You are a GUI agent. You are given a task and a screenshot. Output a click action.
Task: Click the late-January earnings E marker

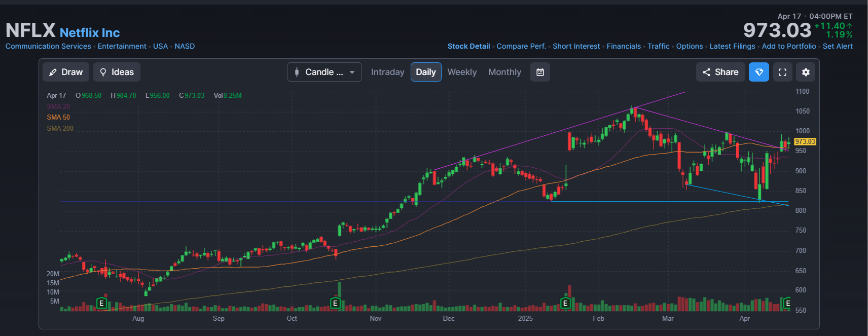coord(565,303)
